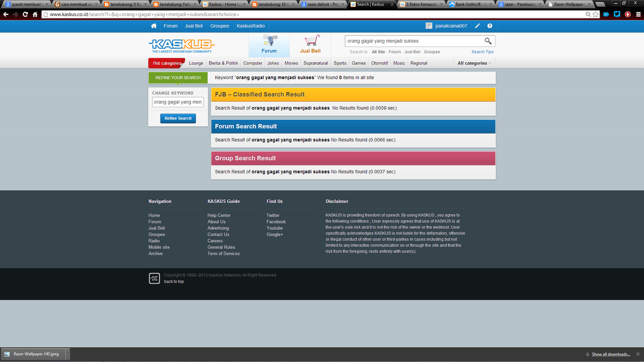Click the browser back arrow
The width and height of the screenshot is (644, 362).
[x=6, y=15]
